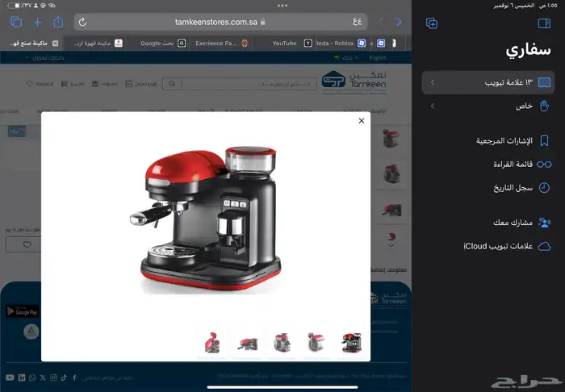Open the Safari tab overview icon

[16, 23]
